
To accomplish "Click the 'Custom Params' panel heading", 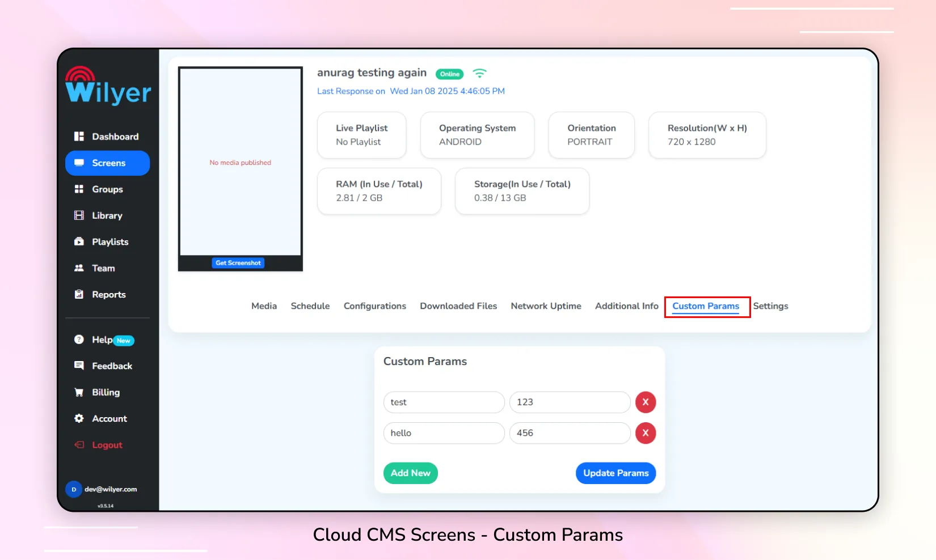I will (x=425, y=362).
